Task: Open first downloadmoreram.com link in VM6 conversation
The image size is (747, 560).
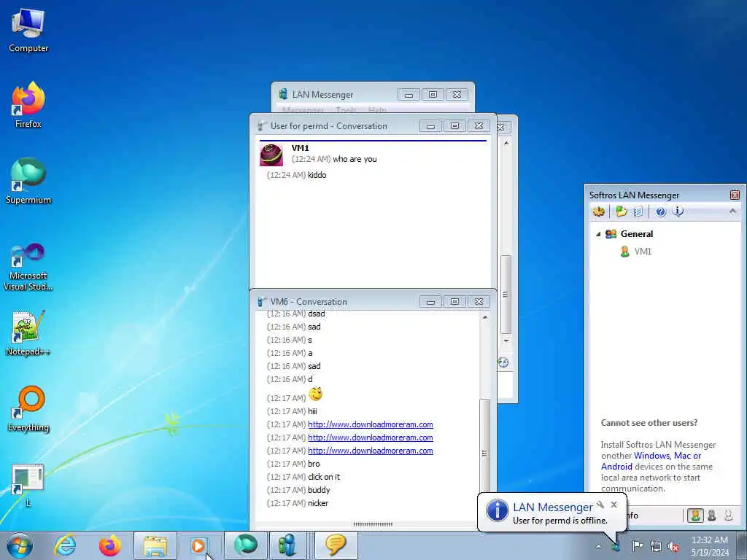Action: 370,424
